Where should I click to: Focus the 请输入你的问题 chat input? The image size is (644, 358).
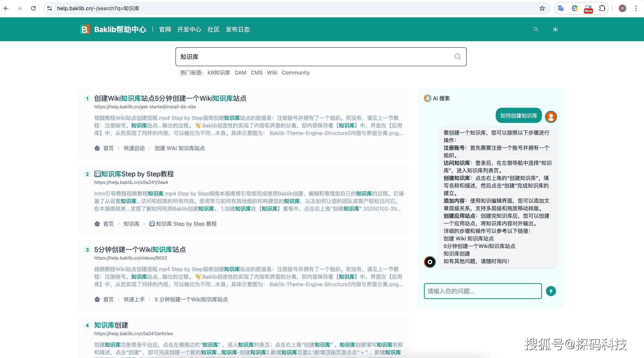(483, 291)
